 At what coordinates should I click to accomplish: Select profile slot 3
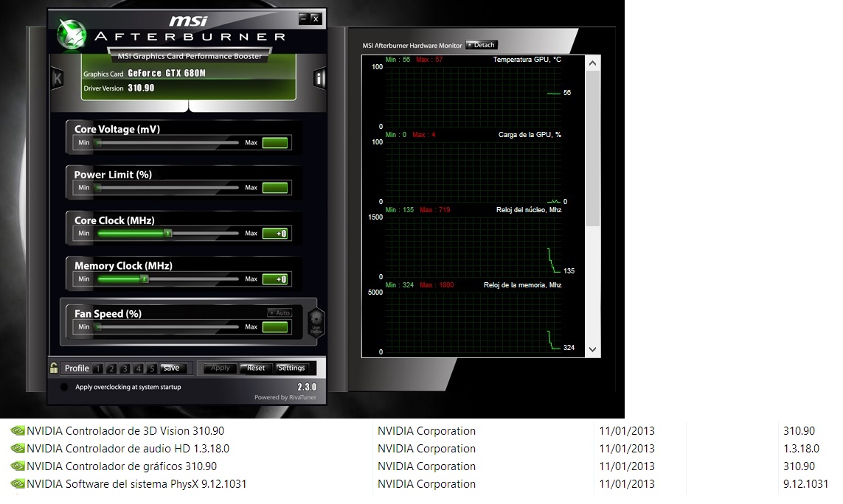click(125, 368)
